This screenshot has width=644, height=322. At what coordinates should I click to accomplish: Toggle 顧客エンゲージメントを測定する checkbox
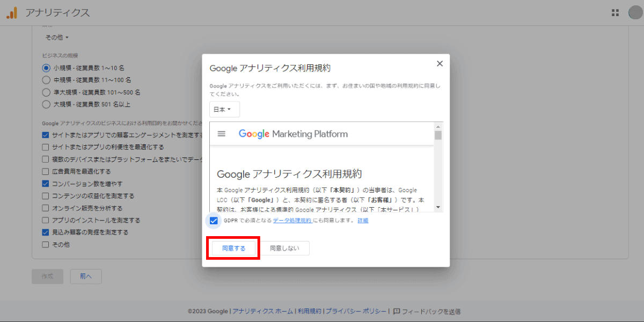(x=46, y=135)
